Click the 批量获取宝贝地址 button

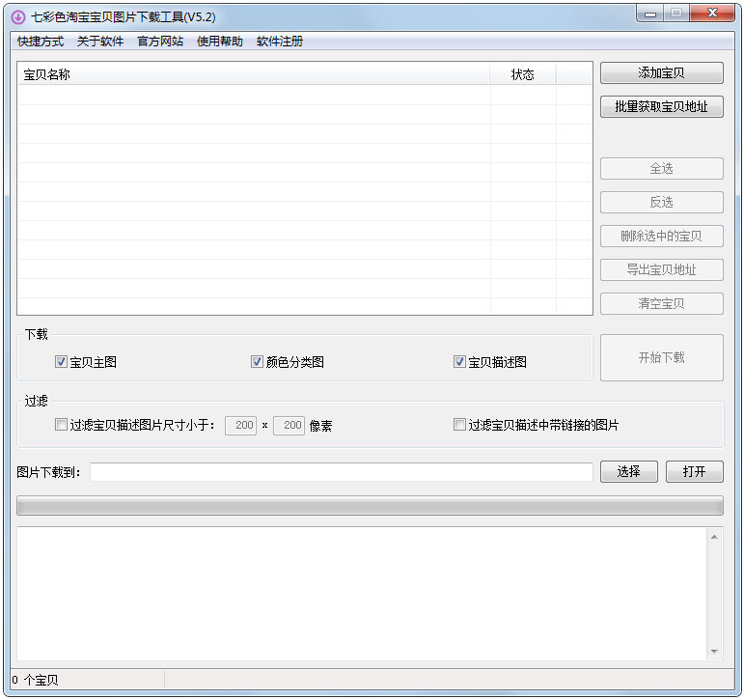tap(661, 107)
